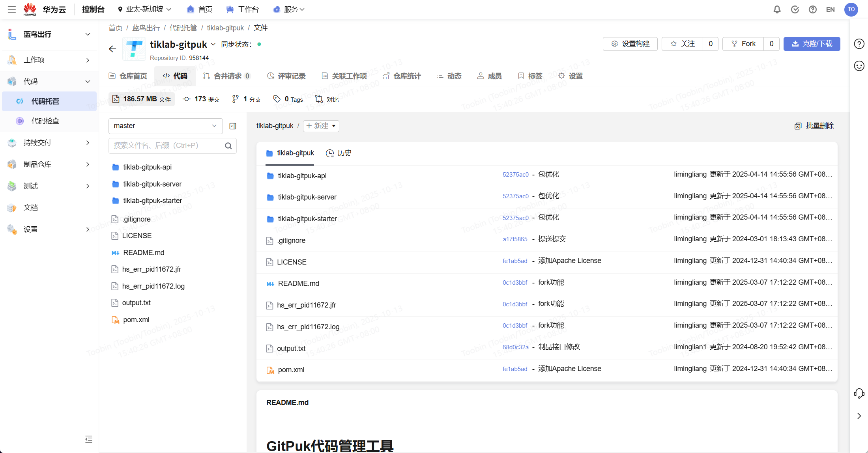Click the back arrow beside repository name

tap(112, 49)
